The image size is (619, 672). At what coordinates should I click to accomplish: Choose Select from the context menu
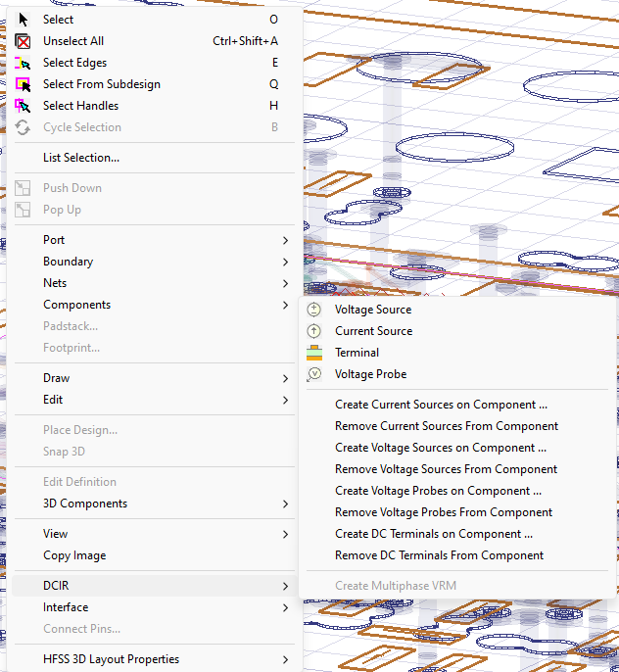click(x=154, y=20)
